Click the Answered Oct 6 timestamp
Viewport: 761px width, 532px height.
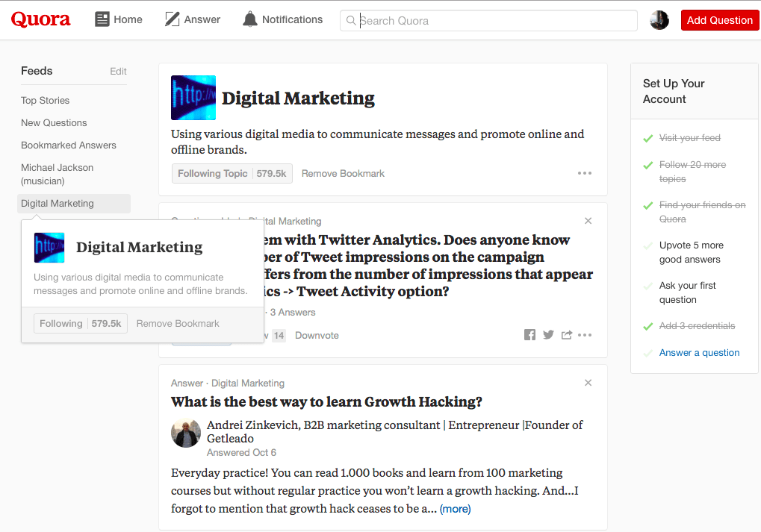[241, 452]
